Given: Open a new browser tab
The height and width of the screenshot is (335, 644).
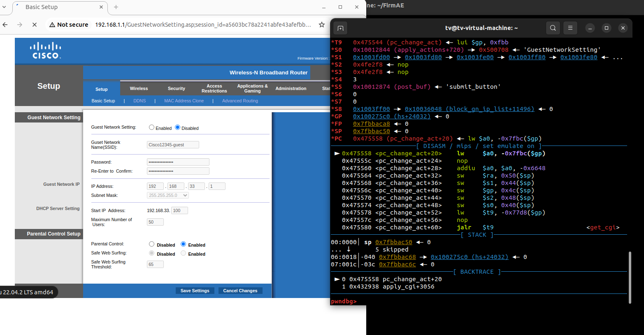Looking at the screenshot, I should click(116, 7).
